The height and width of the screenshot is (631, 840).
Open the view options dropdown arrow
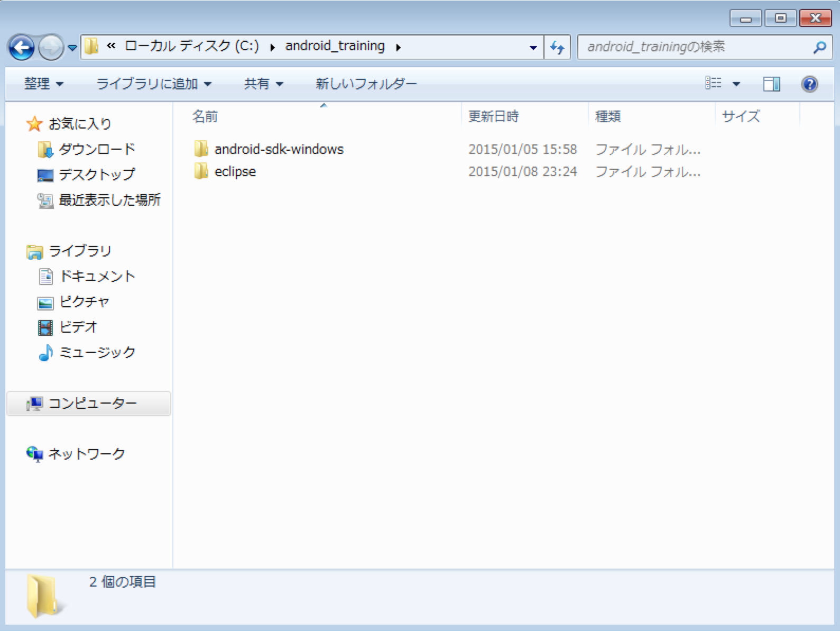[x=736, y=84]
